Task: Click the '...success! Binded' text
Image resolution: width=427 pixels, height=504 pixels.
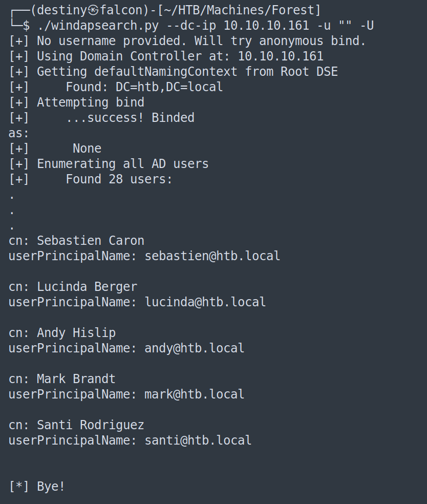Action: (x=130, y=118)
